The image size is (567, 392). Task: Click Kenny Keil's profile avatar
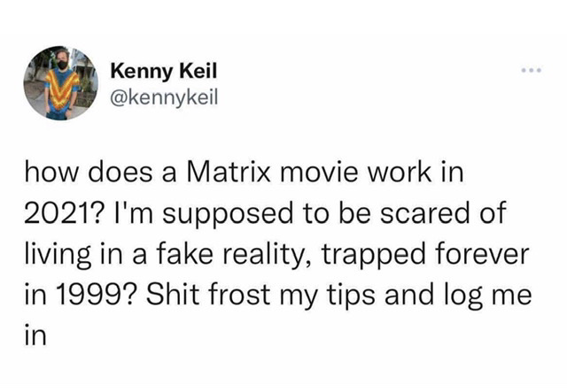57,82
